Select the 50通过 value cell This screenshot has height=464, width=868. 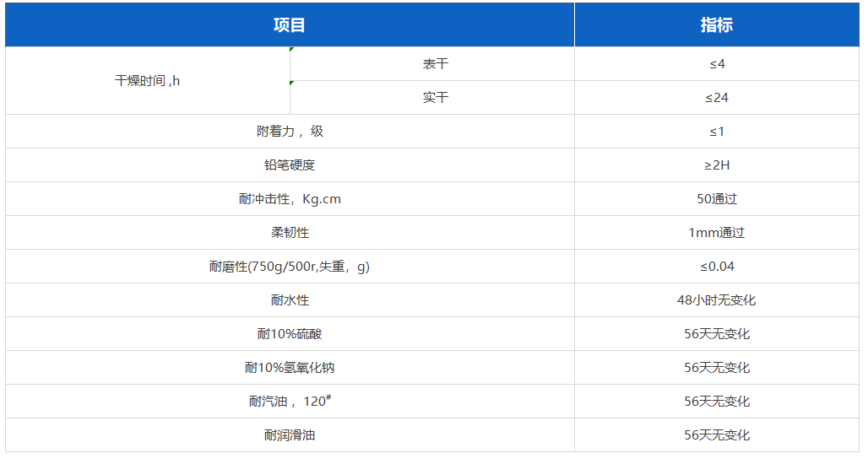[716, 199]
